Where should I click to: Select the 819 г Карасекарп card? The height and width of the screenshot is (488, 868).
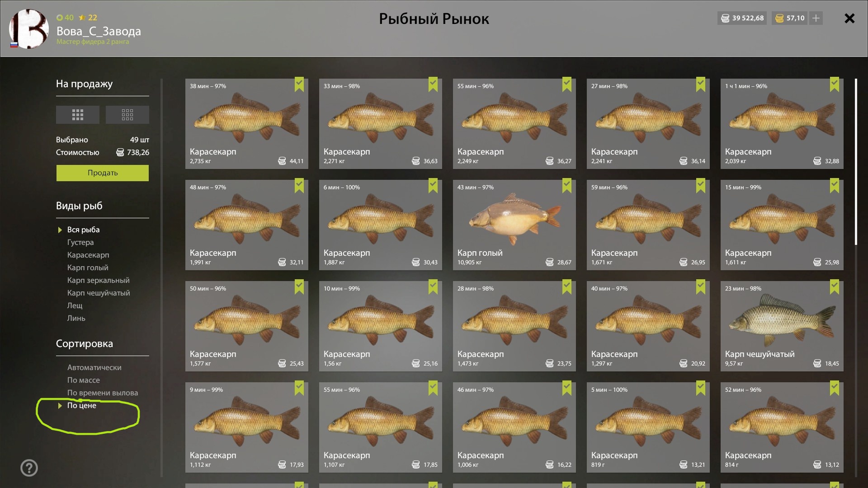(x=648, y=427)
